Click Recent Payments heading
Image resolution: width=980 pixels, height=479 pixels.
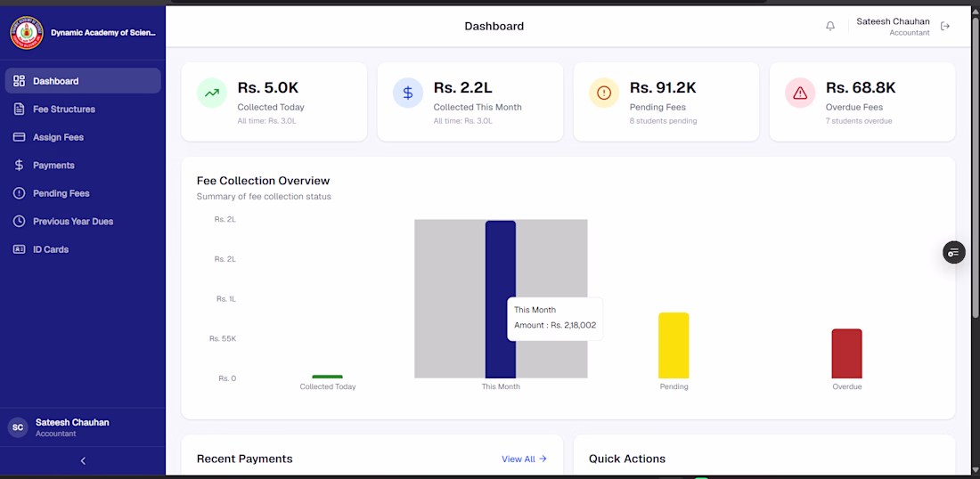244,459
